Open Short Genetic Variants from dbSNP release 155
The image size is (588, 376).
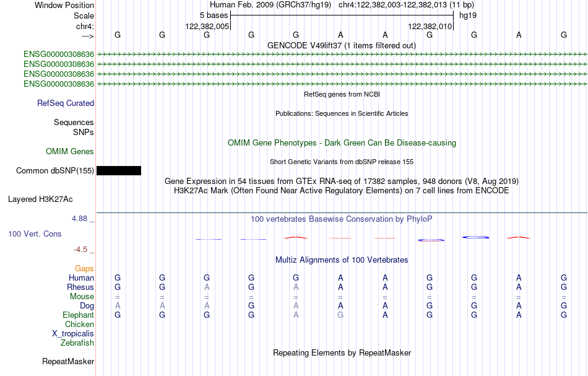342,162
